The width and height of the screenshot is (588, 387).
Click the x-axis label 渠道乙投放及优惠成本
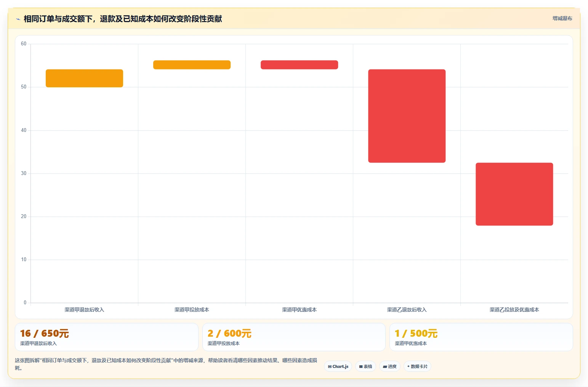tap(514, 310)
